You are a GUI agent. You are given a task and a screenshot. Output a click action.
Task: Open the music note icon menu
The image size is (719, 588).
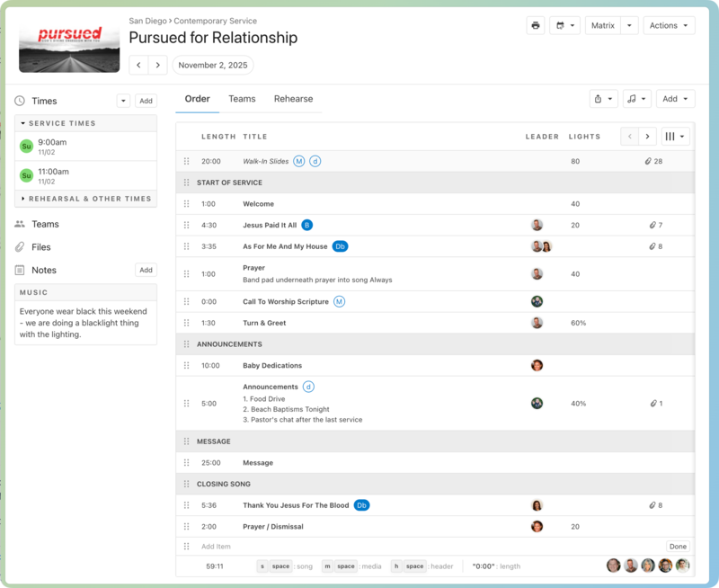[636, 99]
